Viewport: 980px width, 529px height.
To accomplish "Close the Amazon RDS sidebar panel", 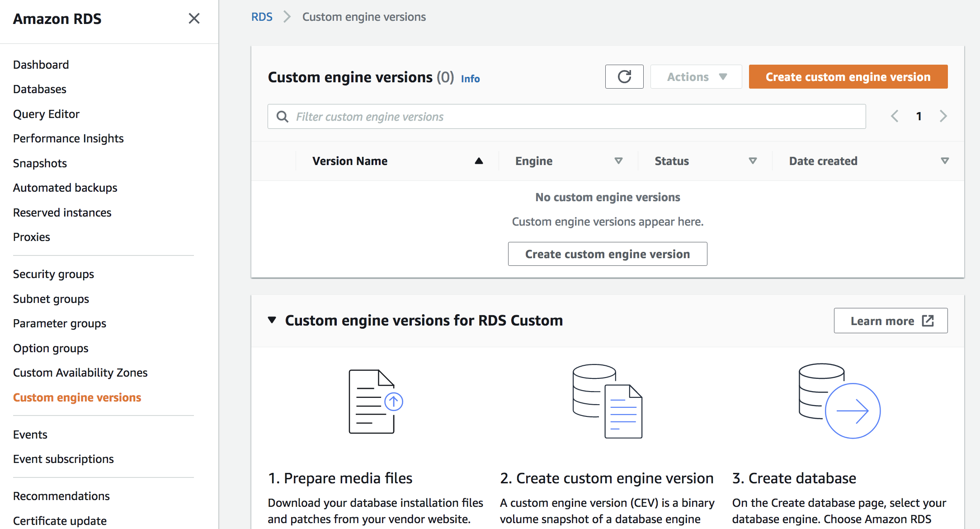I will [194, 19].
